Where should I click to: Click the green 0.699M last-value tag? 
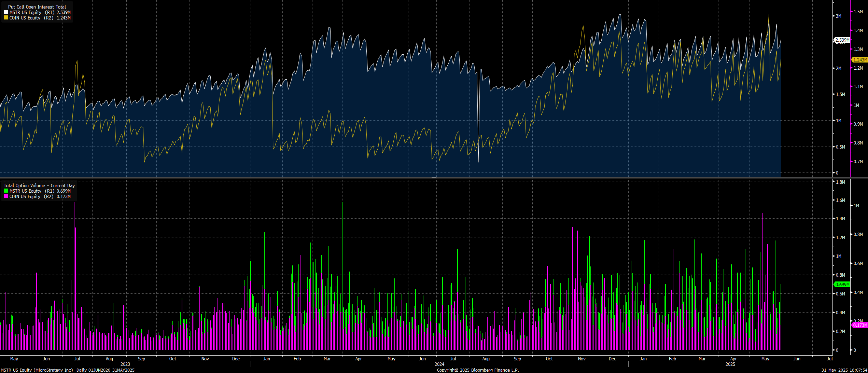click(x=842, y=285)
